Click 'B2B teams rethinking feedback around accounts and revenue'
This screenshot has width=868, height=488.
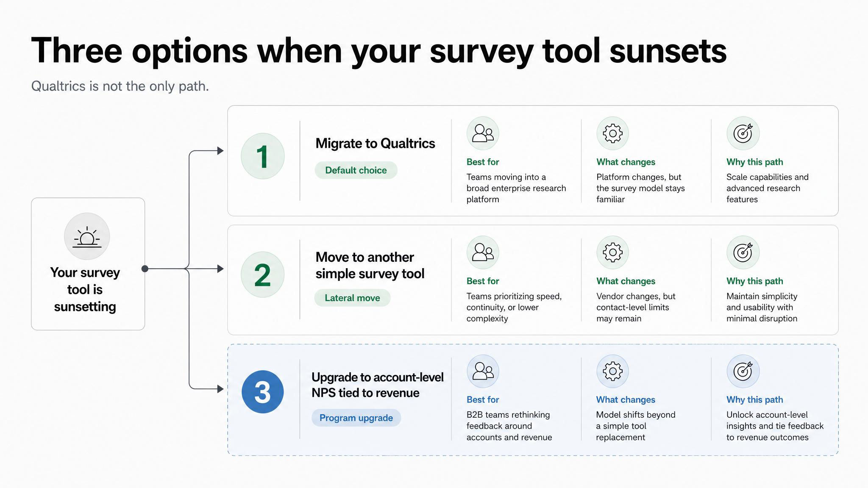click(x=509, y=426)
